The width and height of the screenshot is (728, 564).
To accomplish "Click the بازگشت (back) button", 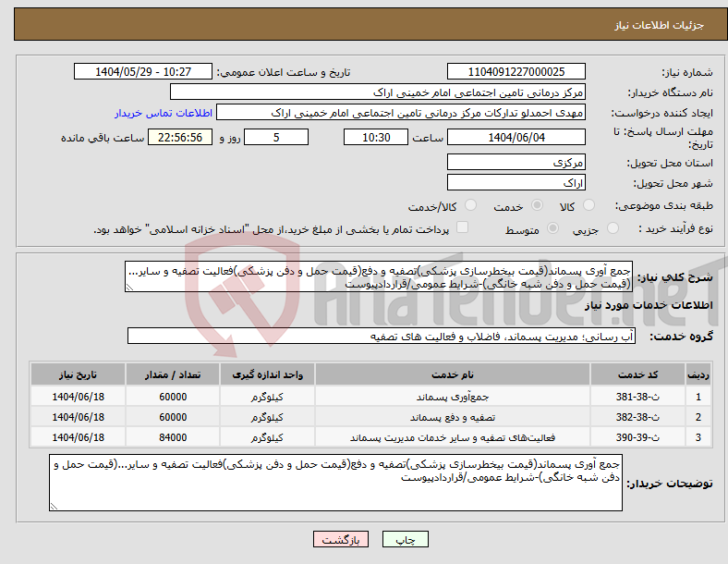I will pyautogui.click(x=340, y=539).
